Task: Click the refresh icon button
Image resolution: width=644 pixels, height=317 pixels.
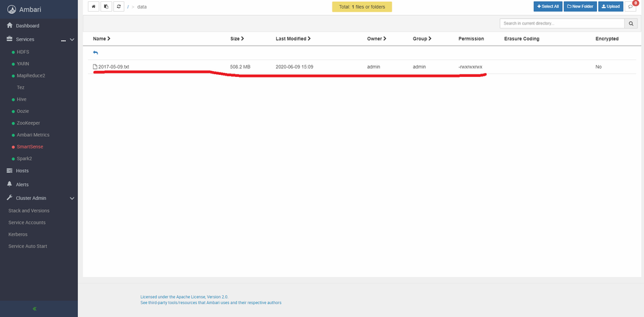Action: tap(119, 6)
